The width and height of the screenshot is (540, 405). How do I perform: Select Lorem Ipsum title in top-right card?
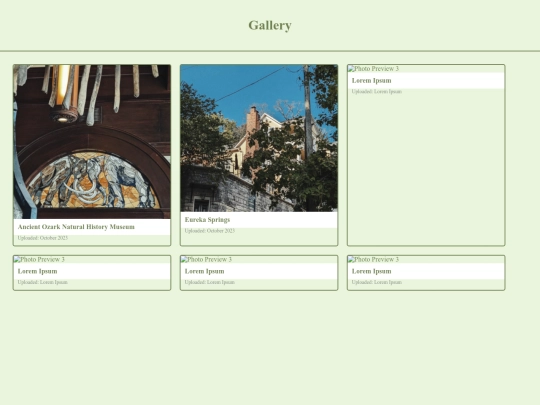coord(372,81)
